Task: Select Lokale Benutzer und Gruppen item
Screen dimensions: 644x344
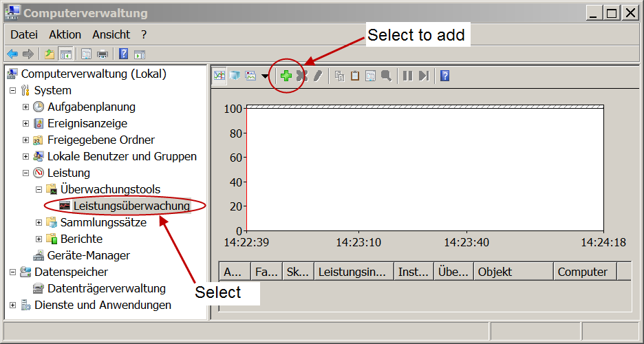Action: (122, 156)
